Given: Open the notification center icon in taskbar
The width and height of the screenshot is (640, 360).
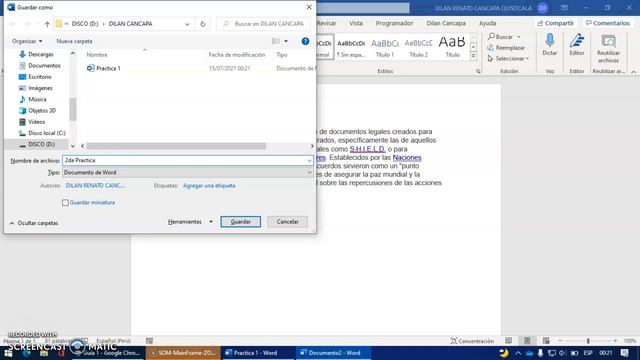Looking at the screenshot, I should (x=624, y=353).
